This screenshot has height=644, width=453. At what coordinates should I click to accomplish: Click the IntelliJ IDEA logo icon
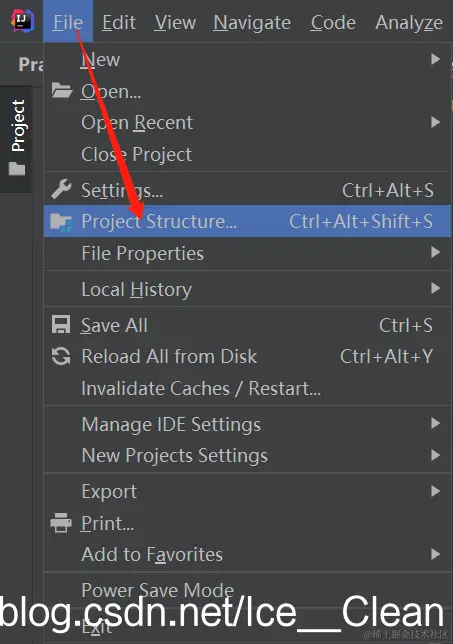tap(22, 21)
